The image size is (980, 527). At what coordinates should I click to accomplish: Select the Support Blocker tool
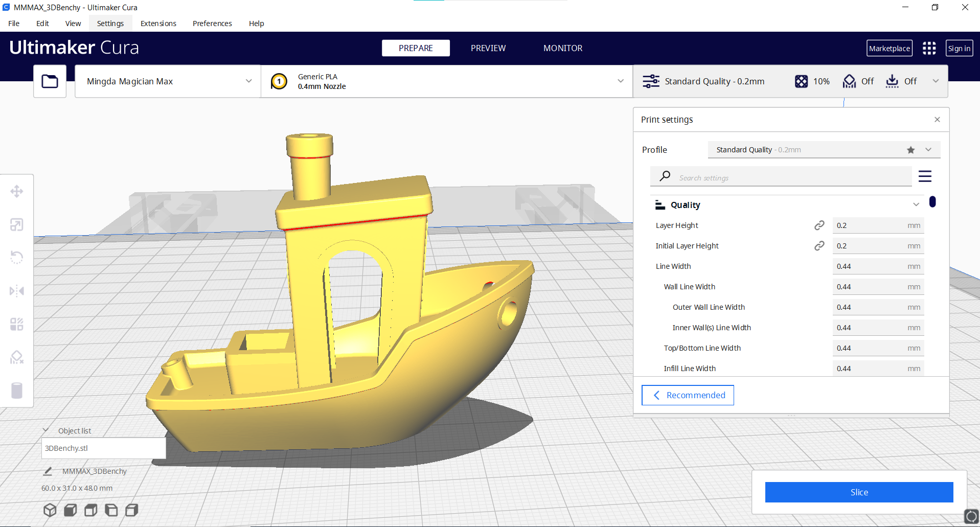(x=17, y=357)
